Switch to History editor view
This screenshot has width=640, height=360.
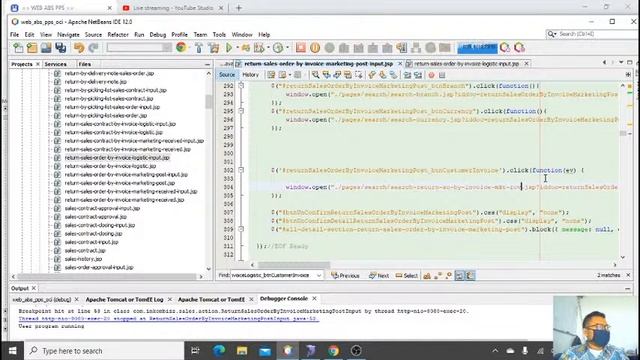coord(251,75)
